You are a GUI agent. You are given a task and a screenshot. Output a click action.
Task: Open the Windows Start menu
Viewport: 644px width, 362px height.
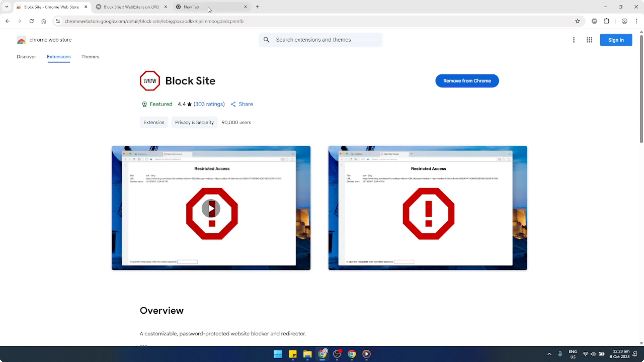278,354
